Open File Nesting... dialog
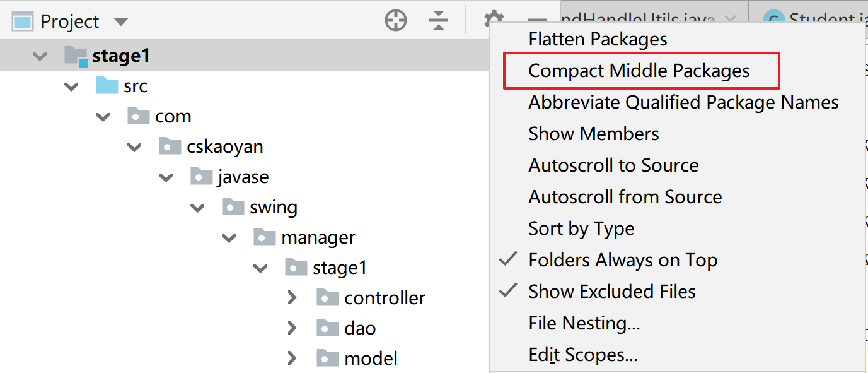The height and width of the screenshot is (373, 868). (x=584, y=323)
